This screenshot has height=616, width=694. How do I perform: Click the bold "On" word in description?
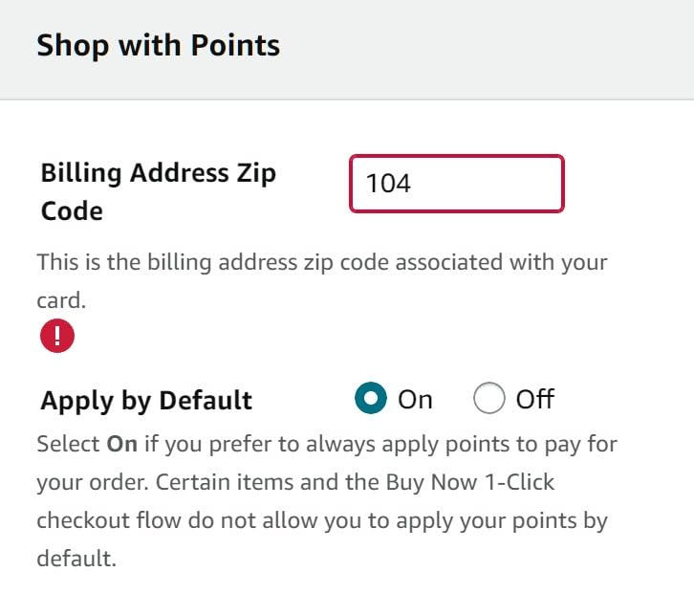121,445
